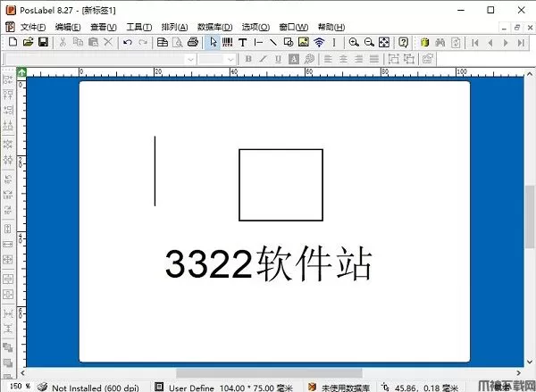Open the help question-mark icon
536x392 pixels.
pyautogui.click(x=404, y=42)
